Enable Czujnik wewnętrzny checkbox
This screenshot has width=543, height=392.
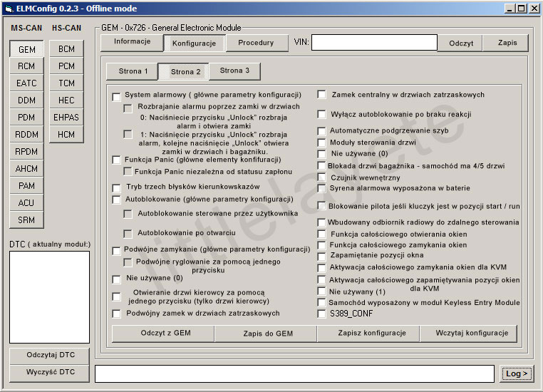(321, 177)
